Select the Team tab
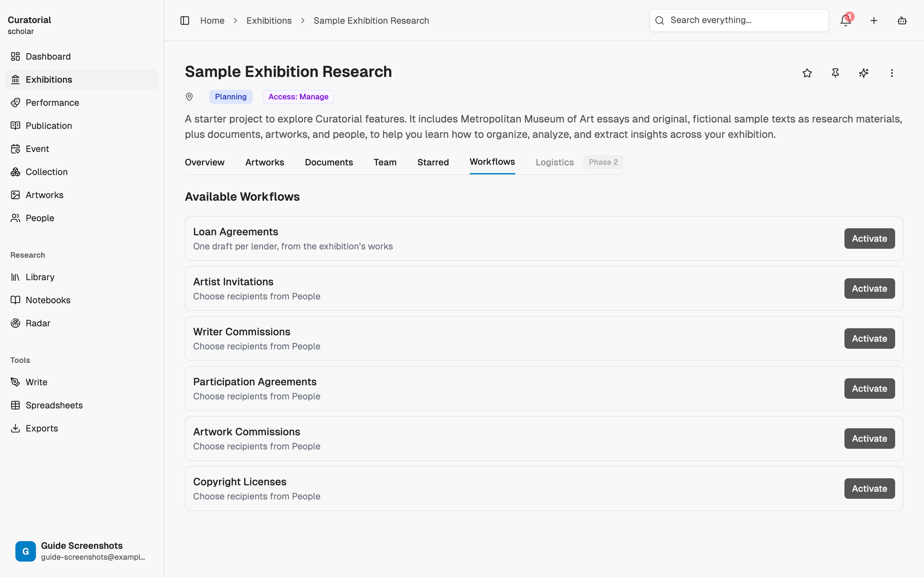Screen dimensions: 924x577 pos(385,162)
